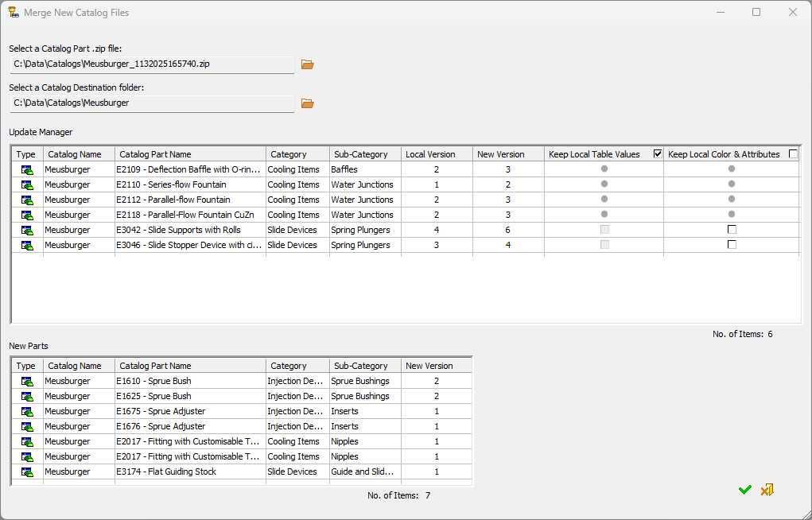This screenshot has height=520, width=812.
Task: Click the cancel/exit icon at bottom right
Action: pos(767,490)
